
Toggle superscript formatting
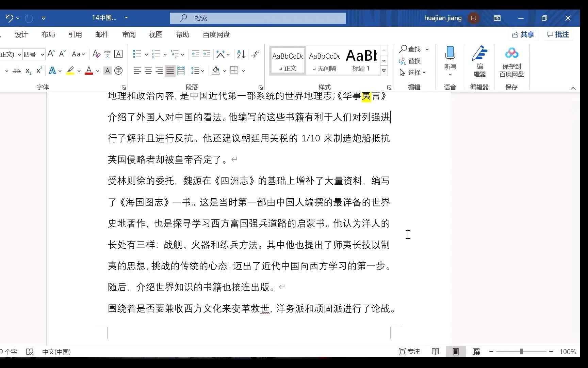point(39,71)
